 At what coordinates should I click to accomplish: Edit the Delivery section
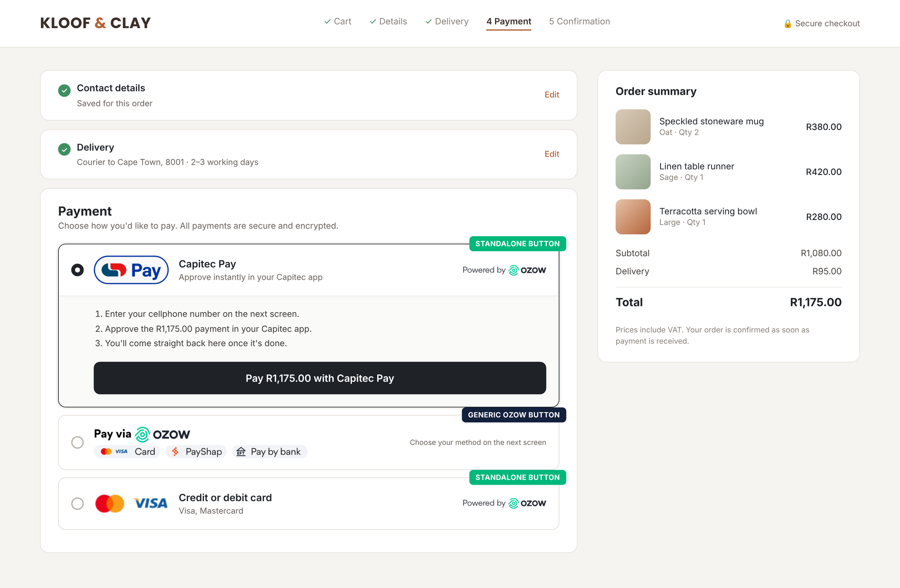point(552,154)
